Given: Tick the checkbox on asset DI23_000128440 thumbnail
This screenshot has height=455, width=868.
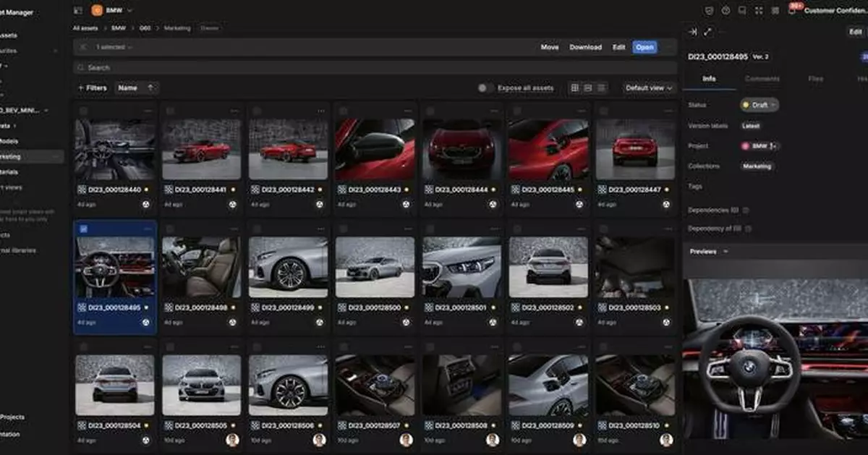Looking at the screenshot, I should (x=82, y=110).
